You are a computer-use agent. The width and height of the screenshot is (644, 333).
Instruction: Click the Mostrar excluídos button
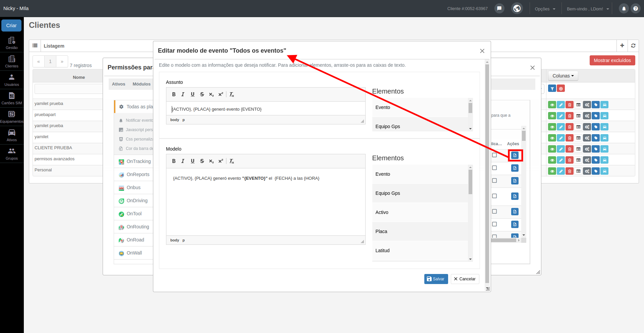click(x=612, y=60)
